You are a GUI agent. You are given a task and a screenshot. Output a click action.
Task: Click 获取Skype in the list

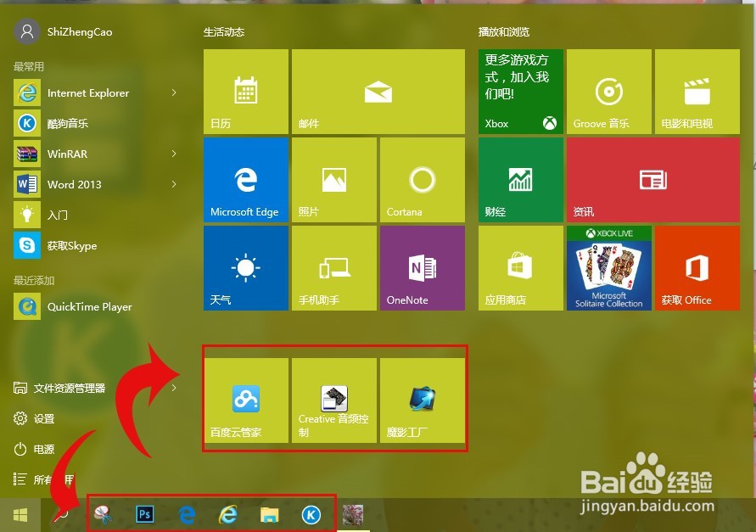pos(95,245)
